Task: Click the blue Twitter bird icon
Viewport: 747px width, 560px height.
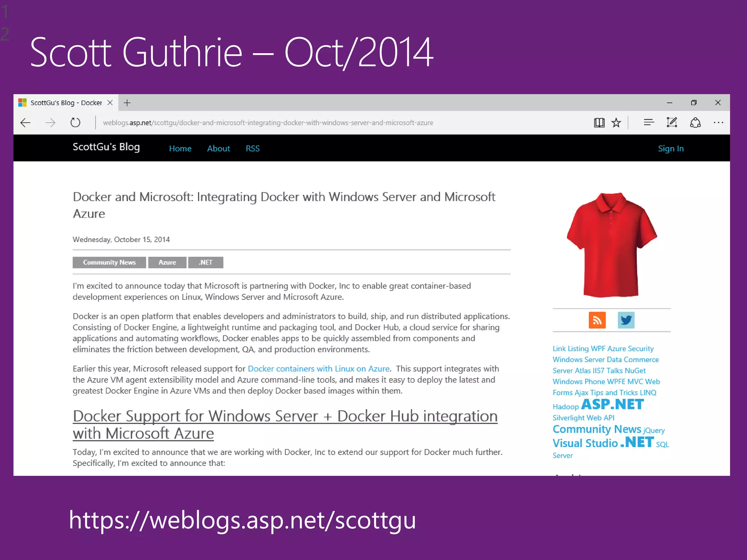Action: [626, 320]
